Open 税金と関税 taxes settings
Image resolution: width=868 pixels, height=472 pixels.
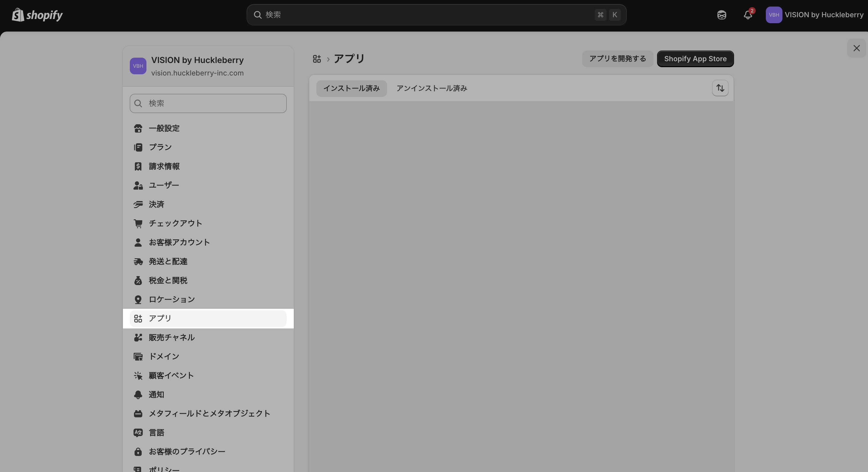point(168,280)
